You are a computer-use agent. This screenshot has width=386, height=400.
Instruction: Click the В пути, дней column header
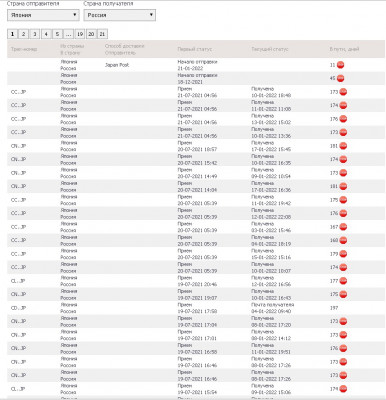click(x=344, y=49)
